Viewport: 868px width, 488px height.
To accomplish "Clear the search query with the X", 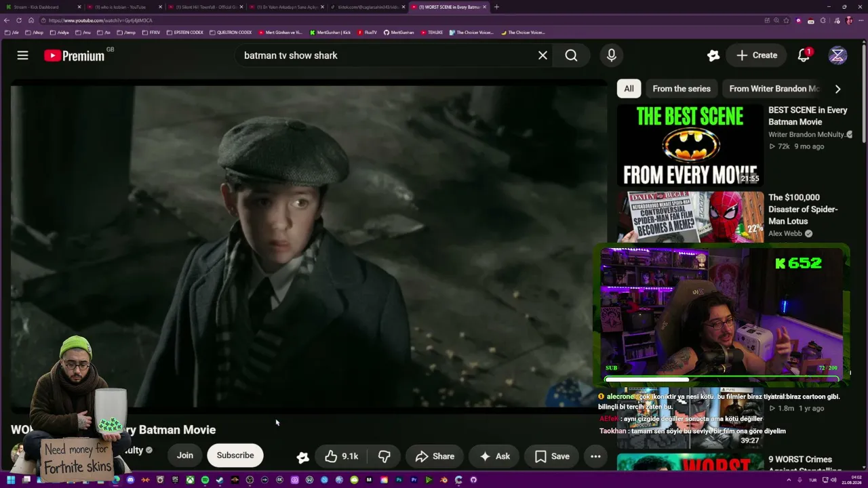I will coord(542,56).
